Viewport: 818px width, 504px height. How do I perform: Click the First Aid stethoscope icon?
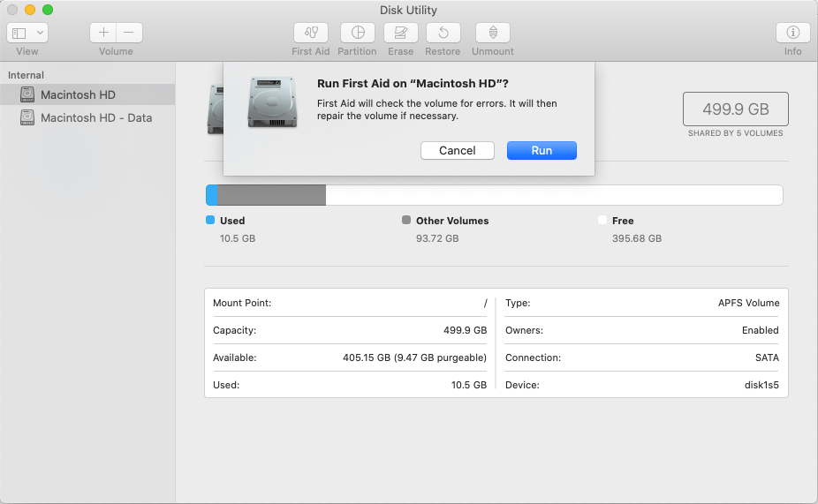coord(311,33)
